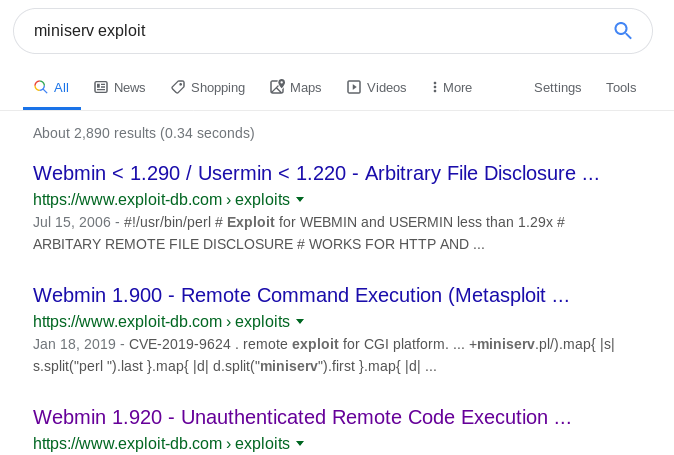Expand dropdown arrow beside Webmin 1.900 URL
The height and width of the screenshot is (455, 674).
point(300,321)
